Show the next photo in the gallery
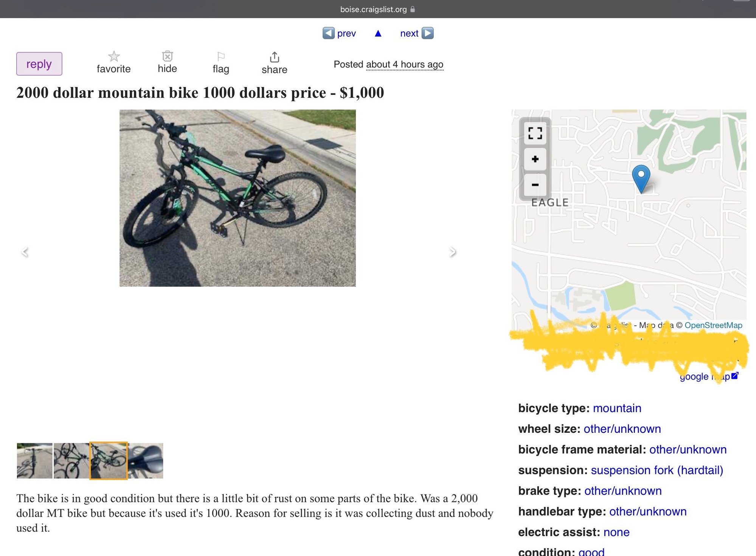 tap(452, 252)
